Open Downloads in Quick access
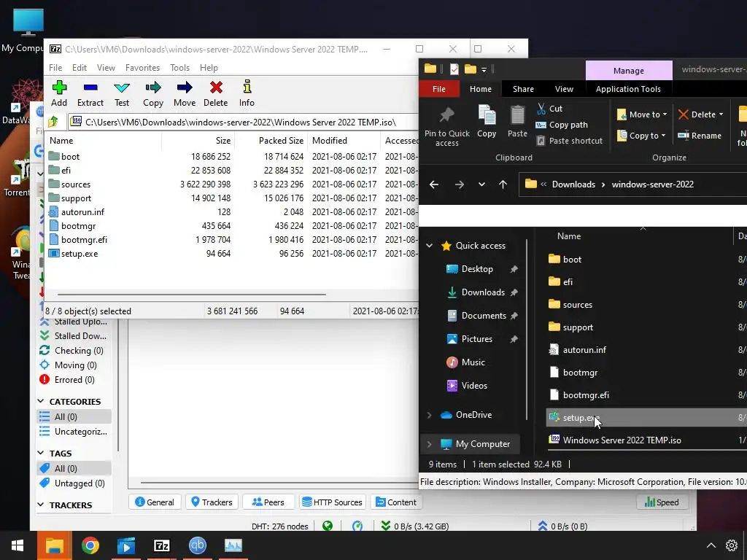The width and height of the screenshot is (747, 560). [x=483, y=292]
